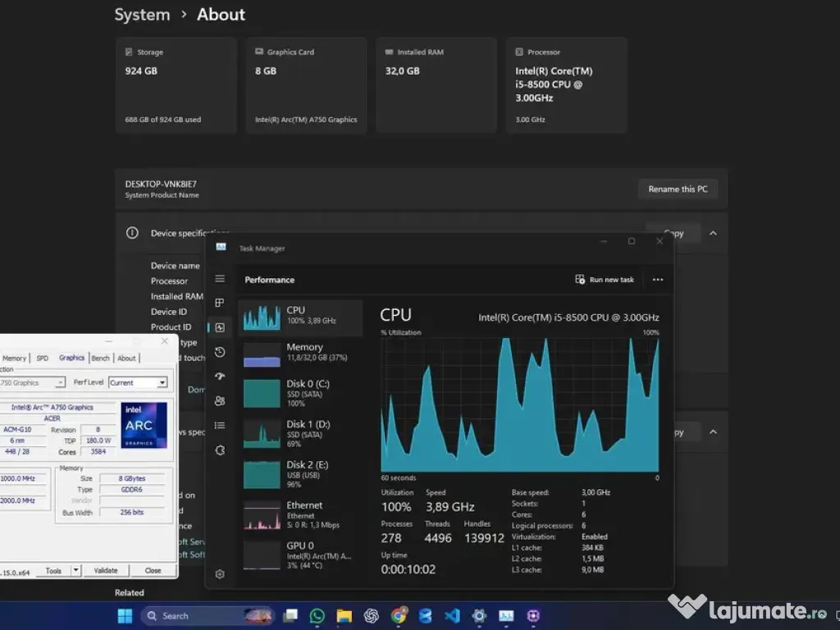Open the Tools dropdown arrow

pos(75,570)
